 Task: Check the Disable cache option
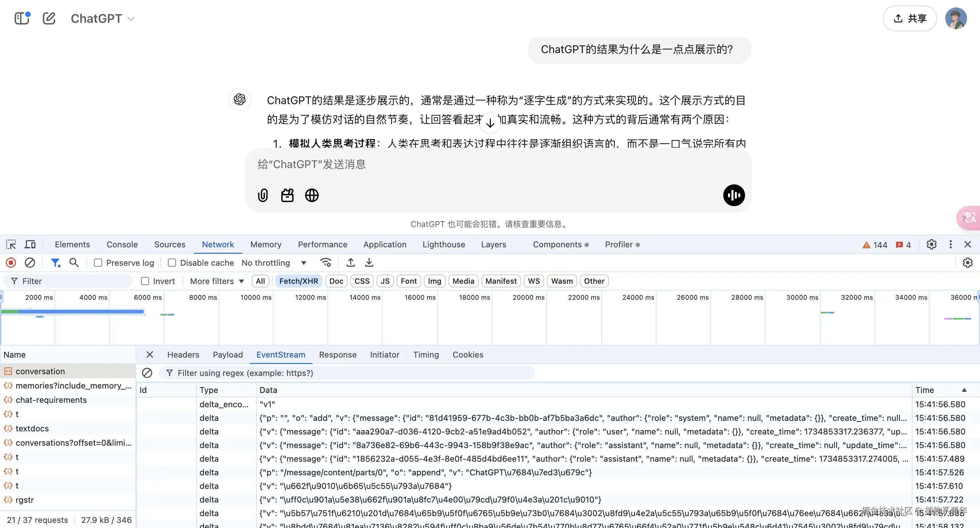click(172, 263)
